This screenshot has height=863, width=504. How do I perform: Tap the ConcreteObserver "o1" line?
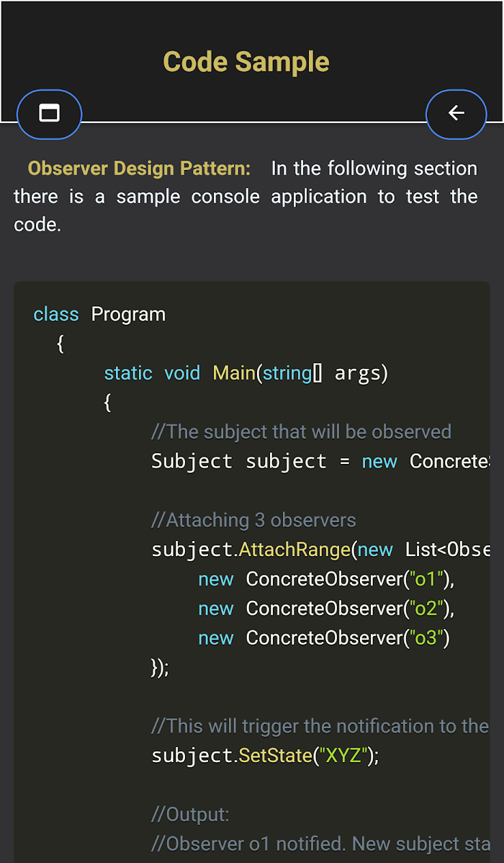click(x=327, y=579)
